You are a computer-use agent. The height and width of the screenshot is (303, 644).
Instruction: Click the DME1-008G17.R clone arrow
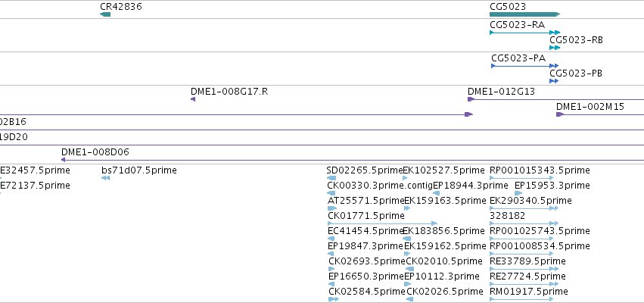[193, 99]
